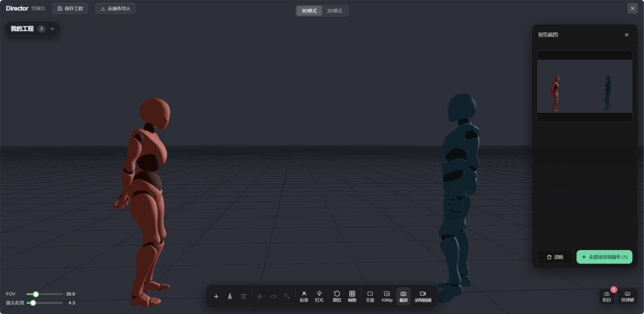Select the scale tool icon
Viewport: 644px width, 314px height.
[287, 296]
